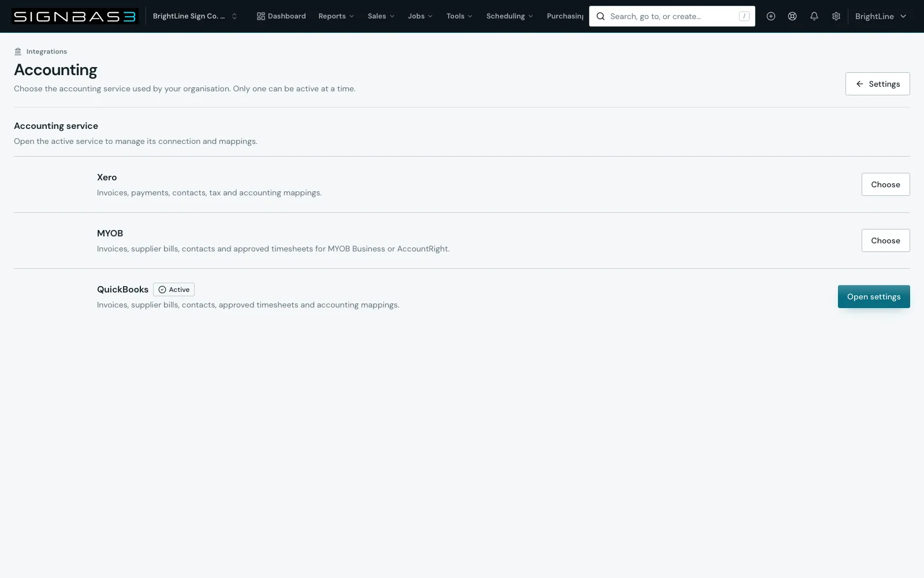924x578 pixels.
Task: Choose MYOB as accounting service
Action: (x=886, y=240)
